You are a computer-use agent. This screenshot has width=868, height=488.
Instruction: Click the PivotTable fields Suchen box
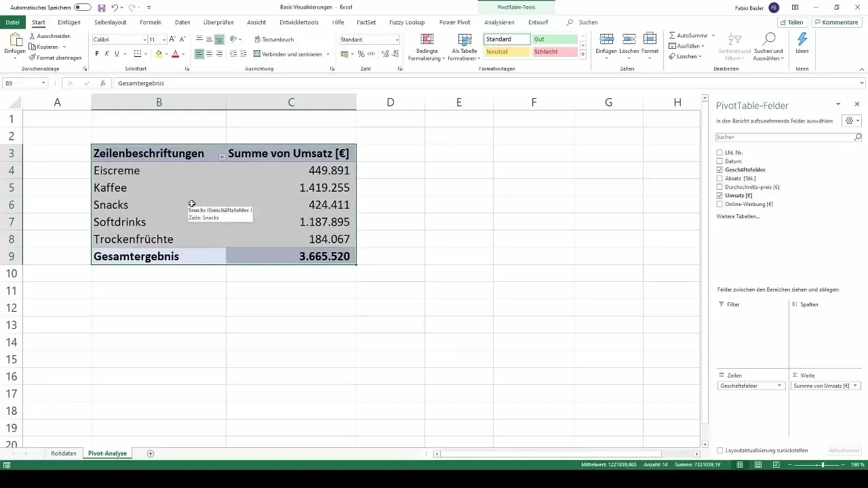(789, 137)
